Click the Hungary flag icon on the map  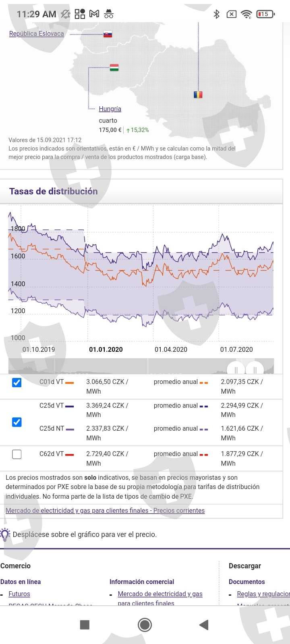click(x=114, y=67)
